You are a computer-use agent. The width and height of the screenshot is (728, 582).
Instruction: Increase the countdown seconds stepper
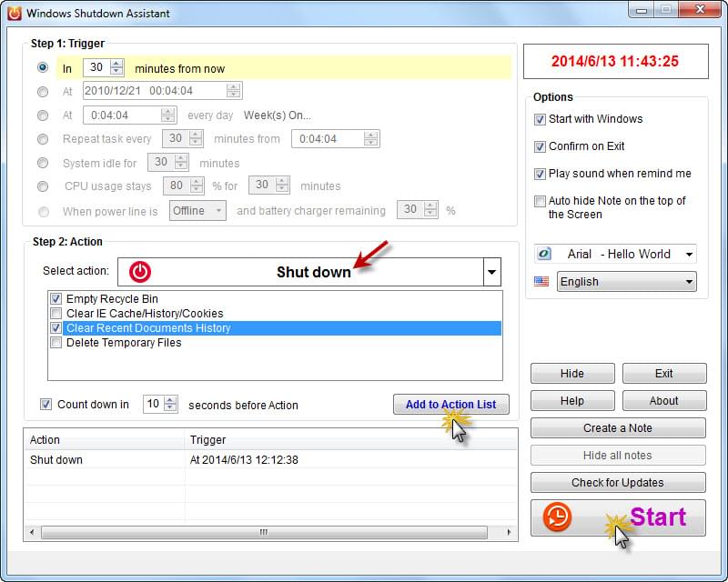pos(170,400)
